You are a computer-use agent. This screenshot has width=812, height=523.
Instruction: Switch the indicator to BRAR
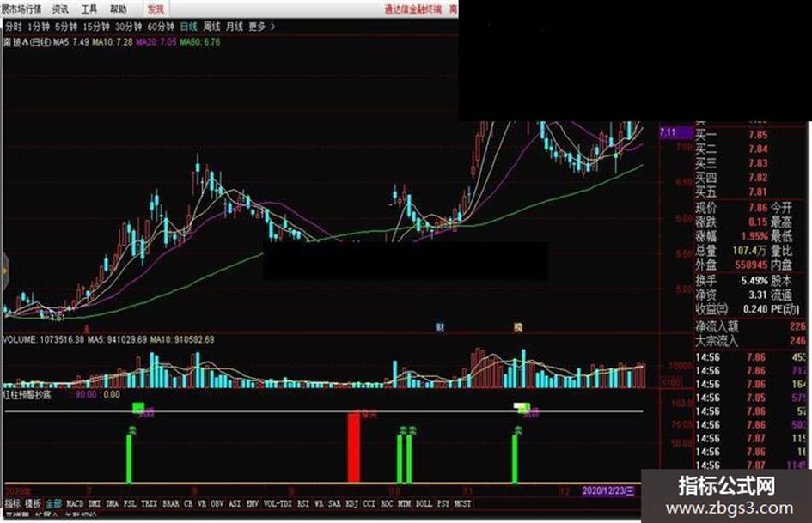pyautogui.click(x=171, y=503)
